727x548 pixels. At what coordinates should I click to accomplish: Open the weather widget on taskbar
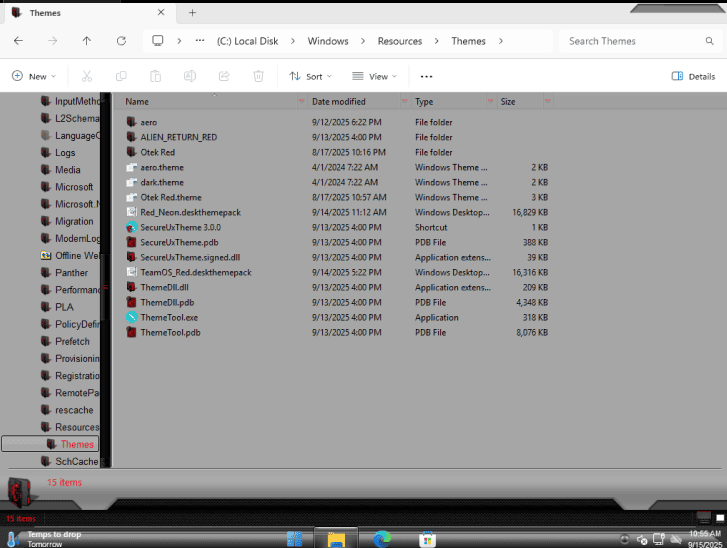(x=44, y=539)
